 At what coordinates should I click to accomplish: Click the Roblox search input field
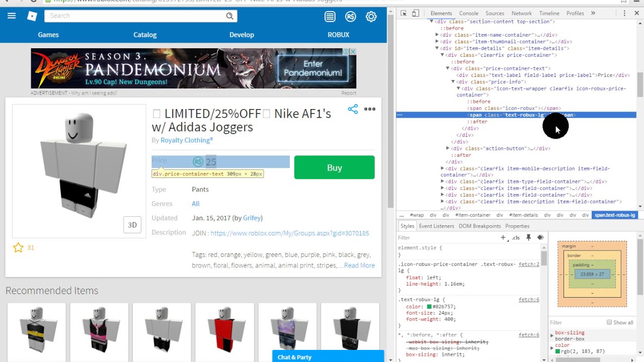(136, 16)
